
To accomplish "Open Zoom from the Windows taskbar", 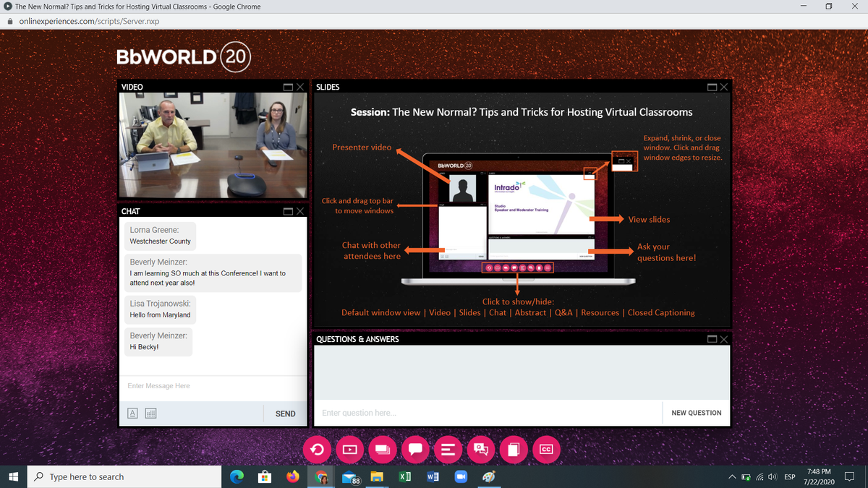I will (460, 476).
